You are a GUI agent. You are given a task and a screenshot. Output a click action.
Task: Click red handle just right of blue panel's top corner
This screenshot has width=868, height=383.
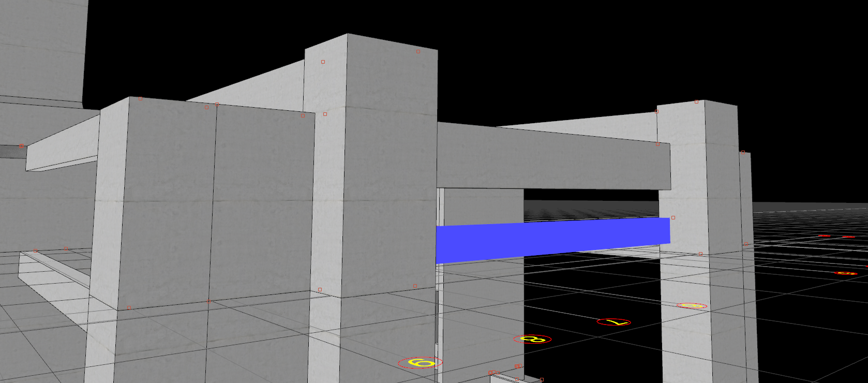[x=673, y=218]
